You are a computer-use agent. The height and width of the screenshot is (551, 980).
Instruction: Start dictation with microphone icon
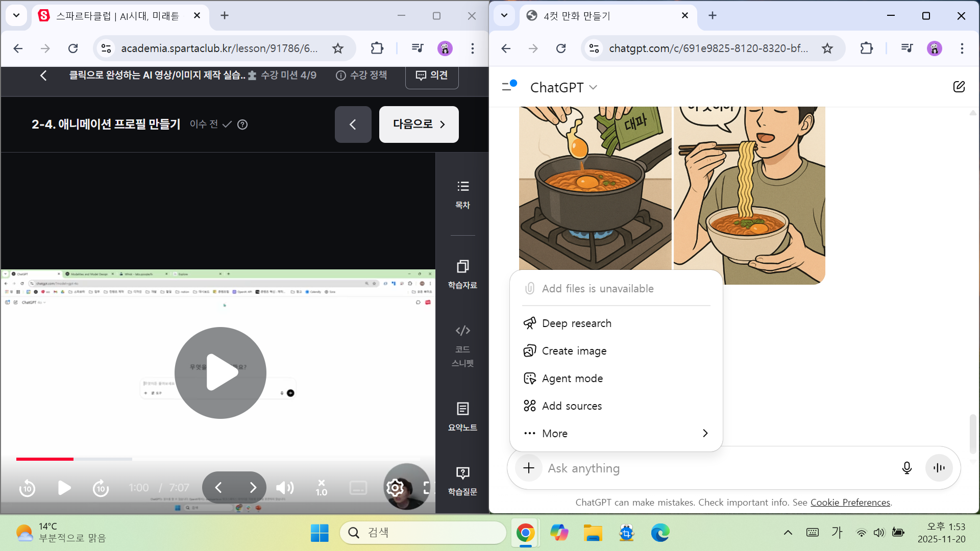[906, 468]
